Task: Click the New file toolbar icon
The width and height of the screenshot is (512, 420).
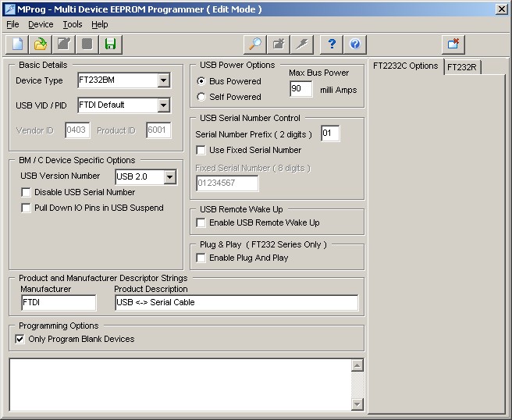Action: coord(17,44)
